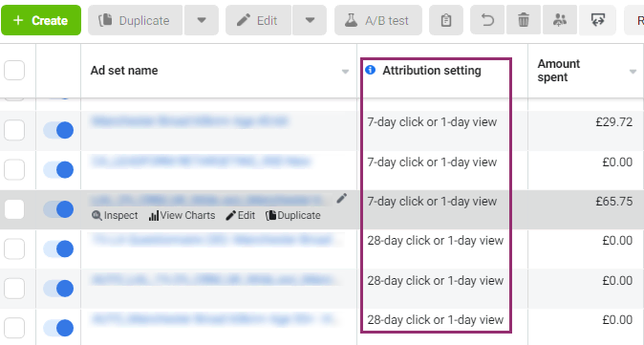Start an A/B test
Viewport: 644px width, 345px height.
(x=378, y=20)
